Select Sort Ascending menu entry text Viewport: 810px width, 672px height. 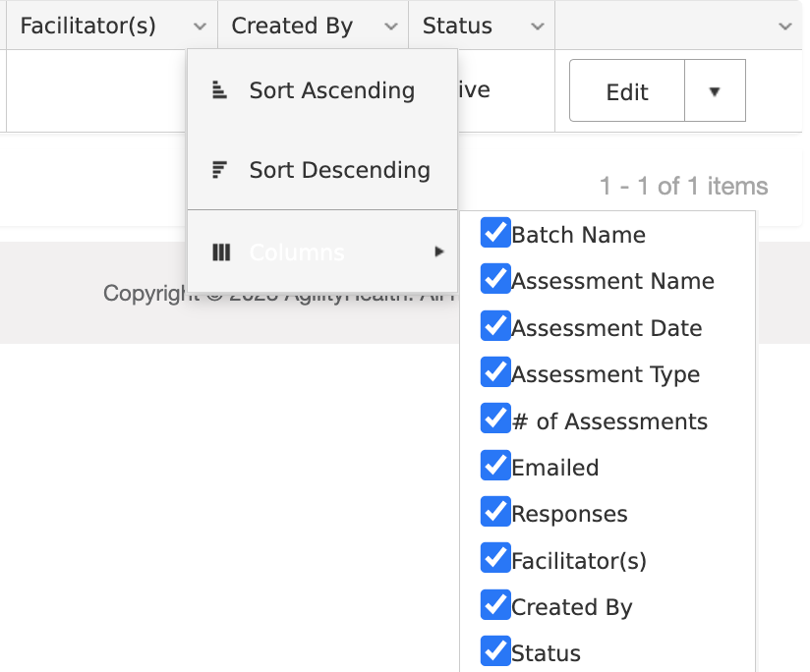tap(332, 90)
